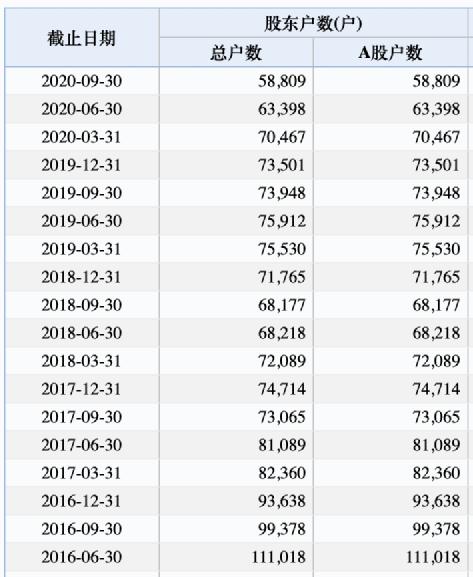473x577 pixels.
Task: Click the 2018-12-31 date cell
Action: click(82, 277)
